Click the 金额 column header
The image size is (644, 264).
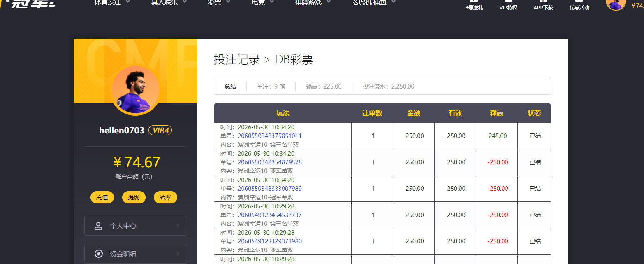click(x=414, y=113)
